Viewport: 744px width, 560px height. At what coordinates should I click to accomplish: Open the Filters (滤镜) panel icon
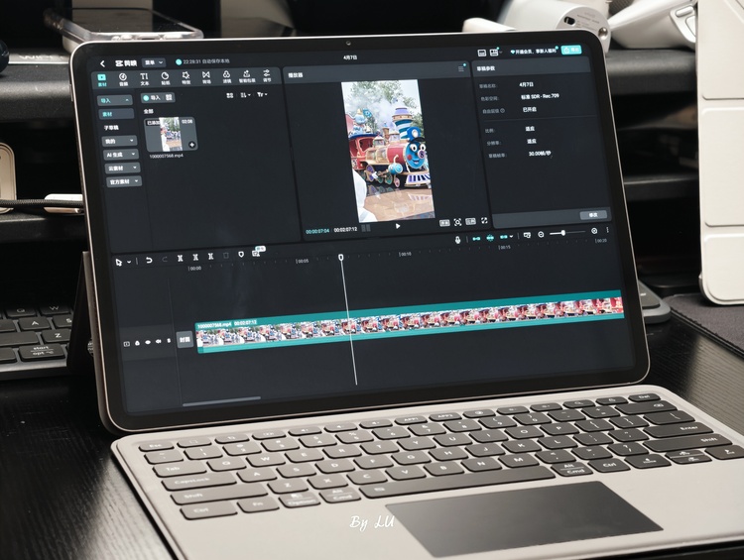[227, 78]
